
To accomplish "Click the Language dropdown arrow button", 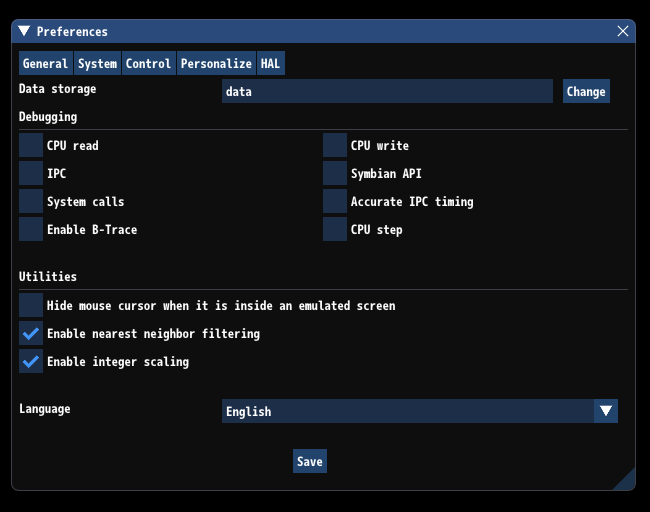I will pos(606,411).
